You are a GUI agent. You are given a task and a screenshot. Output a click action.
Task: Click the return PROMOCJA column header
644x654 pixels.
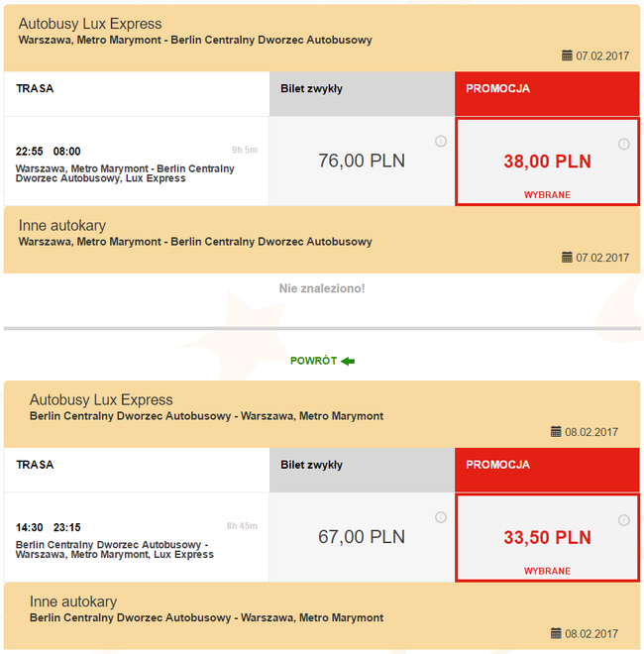click(x=547, y=470)
